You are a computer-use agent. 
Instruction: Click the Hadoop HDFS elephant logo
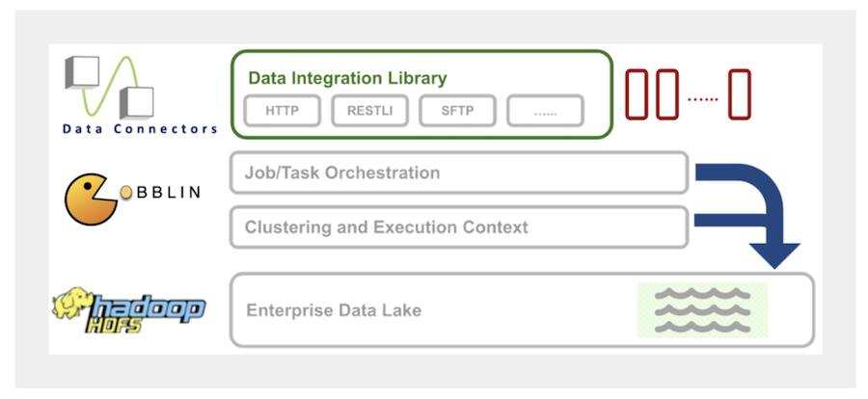[x=128, y=308]
